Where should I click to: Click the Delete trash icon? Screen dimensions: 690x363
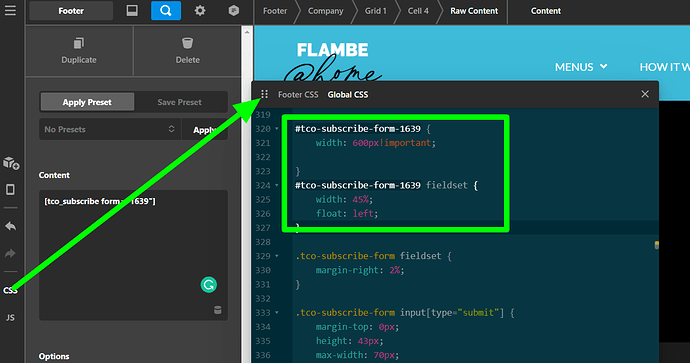[x=187, y=43]
